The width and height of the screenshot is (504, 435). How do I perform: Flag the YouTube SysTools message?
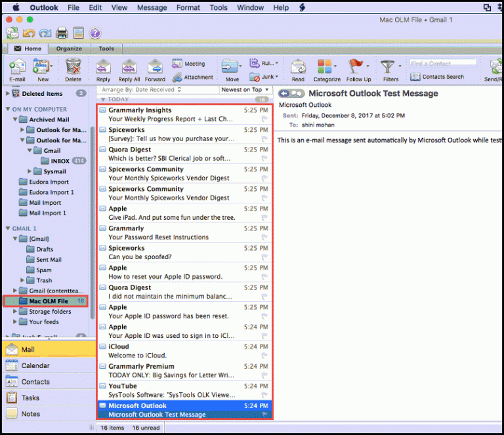pos(264,395)
